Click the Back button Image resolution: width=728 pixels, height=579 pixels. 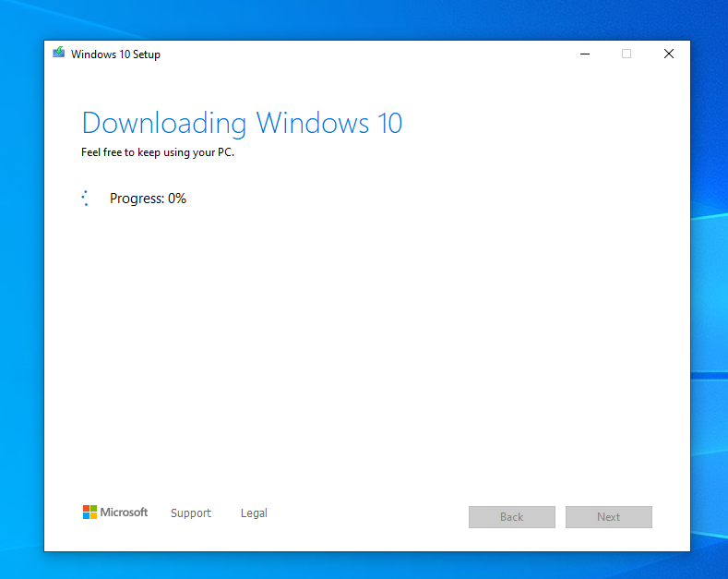point(512,517)
